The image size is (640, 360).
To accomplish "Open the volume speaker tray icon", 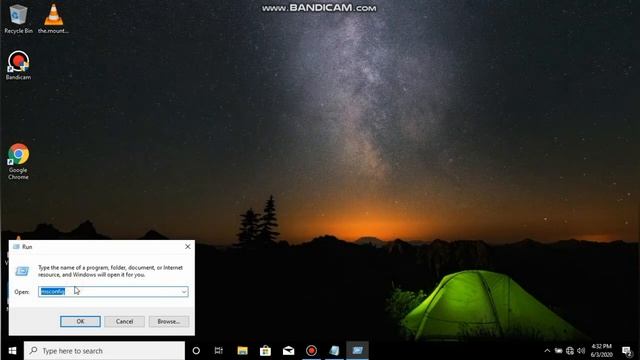I will tap(581, 351).
